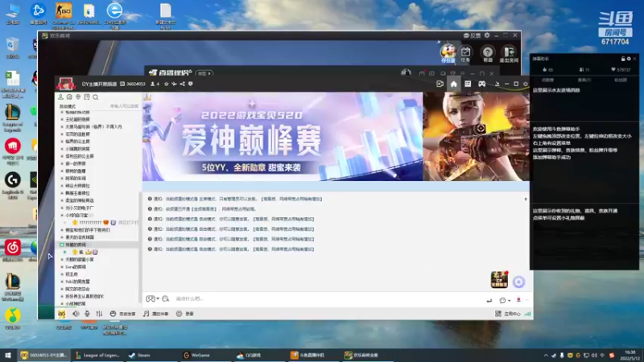Click the report shield icon in channel header
Image resolution: width=644 pixels, height=362 pixels.
(x=190, y=84)
